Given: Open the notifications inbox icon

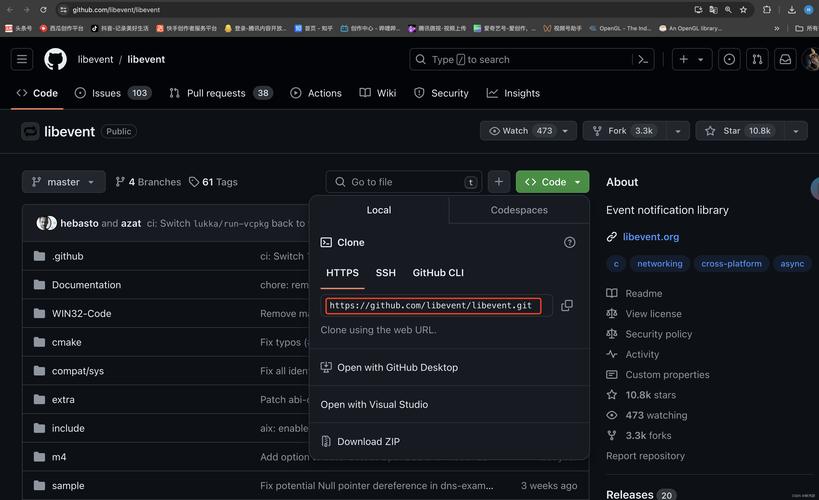Looking at the screenshot, I should pos(785,59).
